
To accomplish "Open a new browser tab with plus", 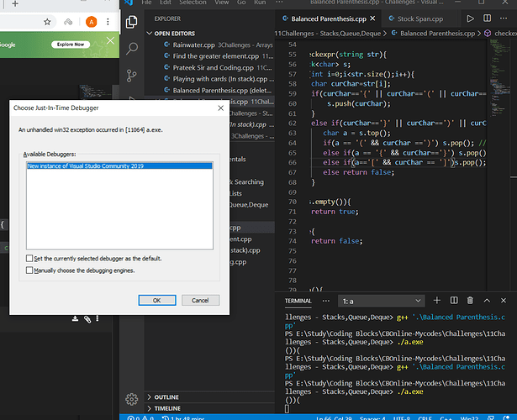I will tap(15, 3).
